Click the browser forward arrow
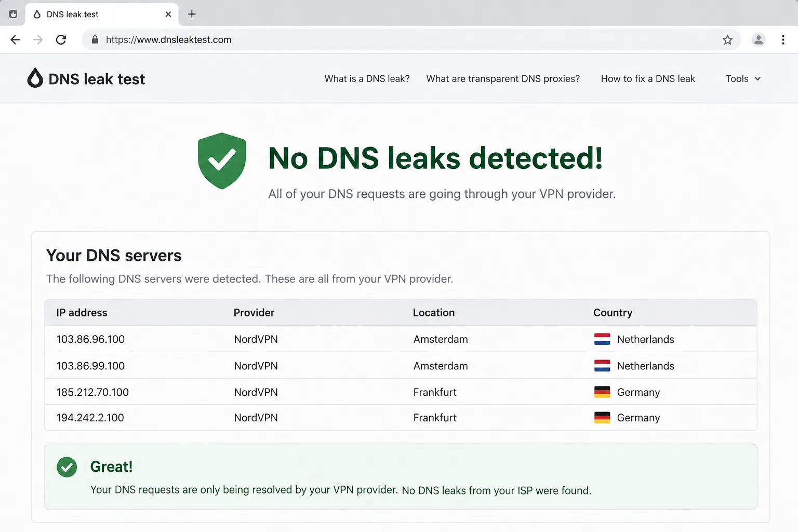Screen dimensions: 798x532 tap(38, 39)
